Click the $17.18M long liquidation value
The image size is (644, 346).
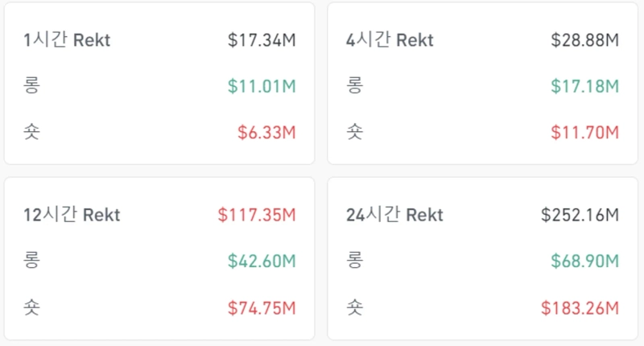point(584,86)
